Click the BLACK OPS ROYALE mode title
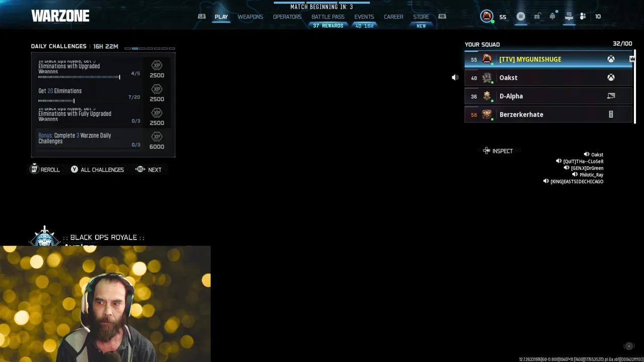The width and height of the screenshot is (644, 362). pyautogui.click(x=104, y=237)
